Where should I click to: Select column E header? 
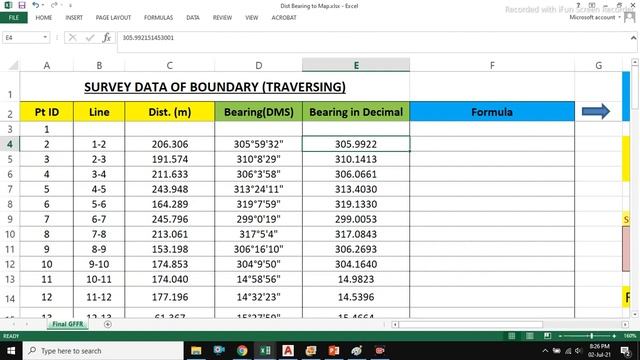[356, 65]
